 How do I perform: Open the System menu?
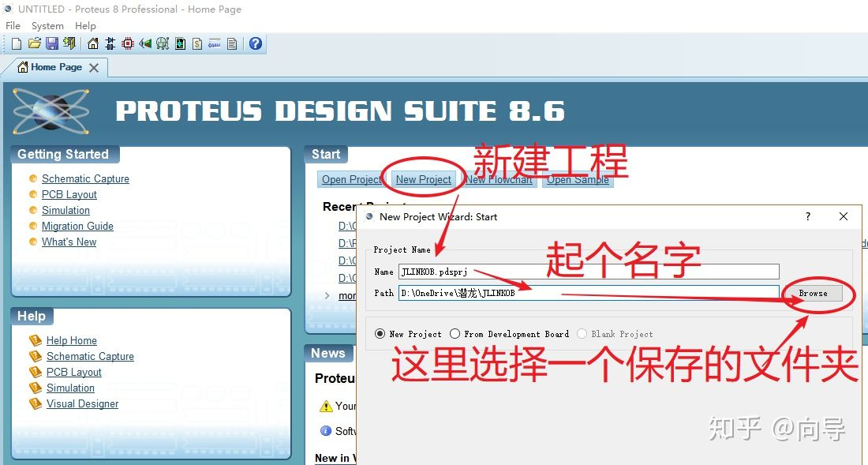pyautogui.click(x=47, y=26)
